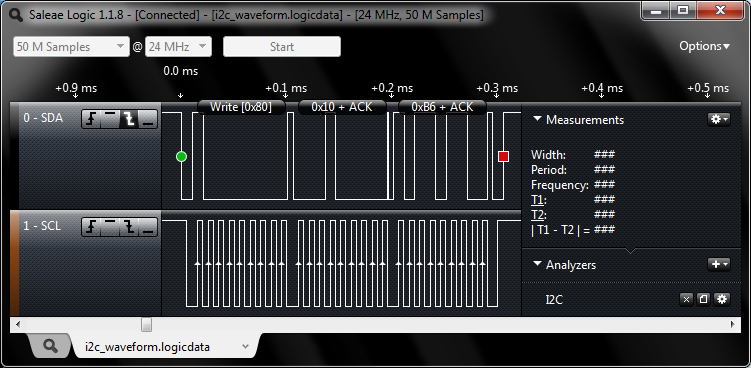
Task: Open I2C analyzer settings gear
Action: pyautogui.click(x=722, y=299)
